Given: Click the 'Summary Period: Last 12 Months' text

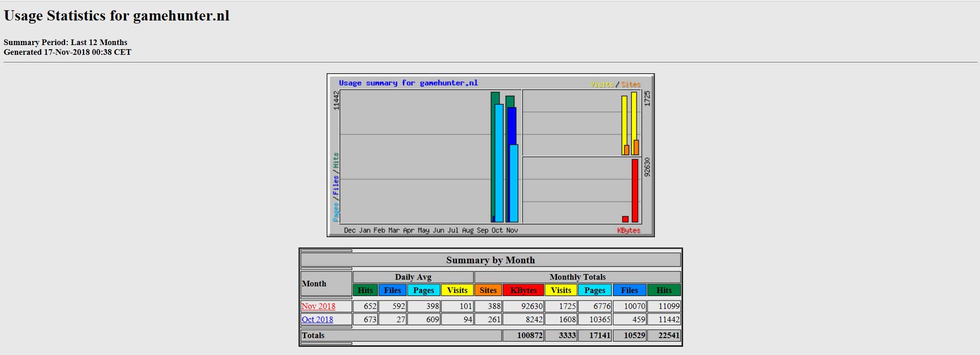Looking at the screenshot, I should (x=66, y=43).
